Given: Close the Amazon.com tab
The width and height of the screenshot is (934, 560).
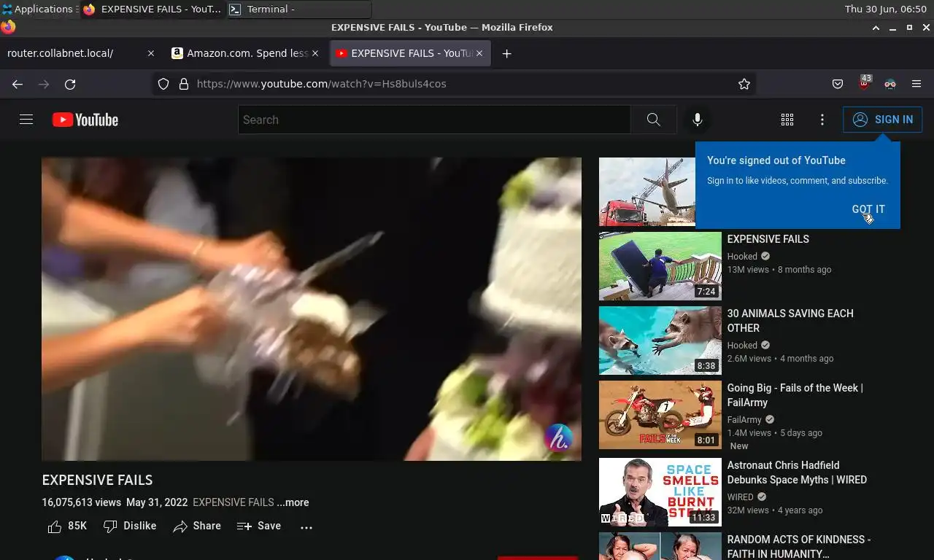Looking at the screenshot, I should (x=315, y=53).
